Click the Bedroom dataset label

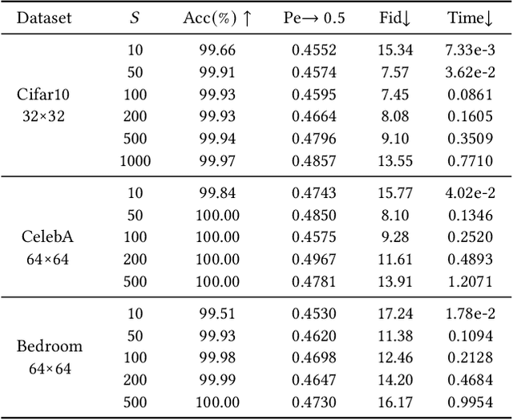(49, 346)
